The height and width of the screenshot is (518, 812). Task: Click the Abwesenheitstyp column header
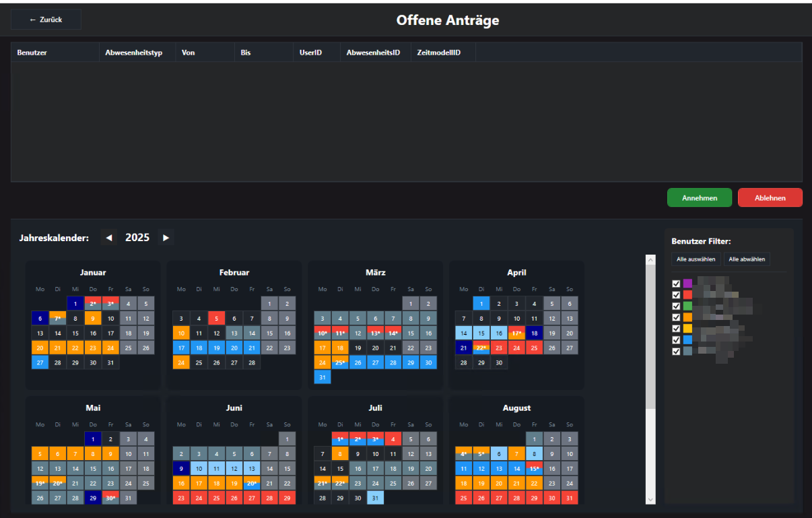[133, 53]
